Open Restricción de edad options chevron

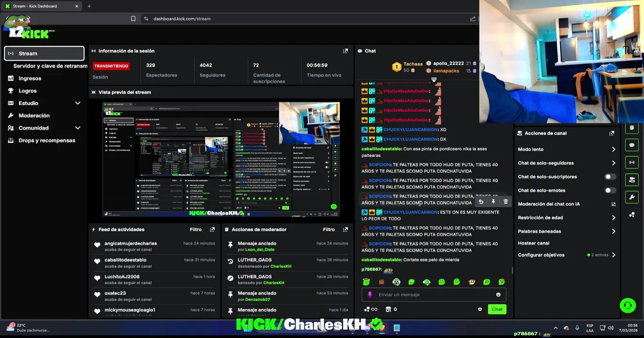[x=613, y=218]
